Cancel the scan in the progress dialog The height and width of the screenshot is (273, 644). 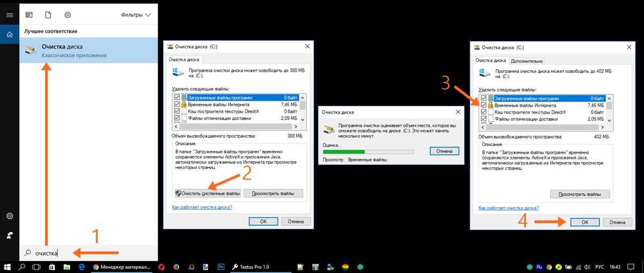click(x=444, y=151)
